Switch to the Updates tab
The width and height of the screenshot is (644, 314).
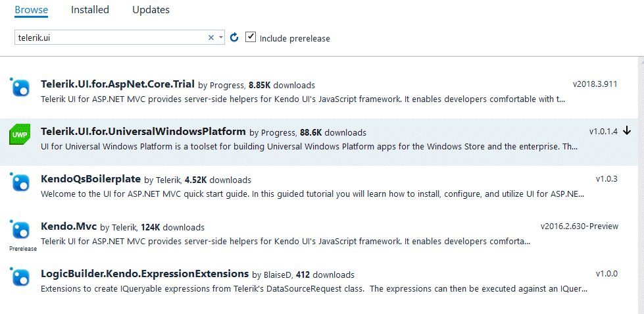(151, 10)
